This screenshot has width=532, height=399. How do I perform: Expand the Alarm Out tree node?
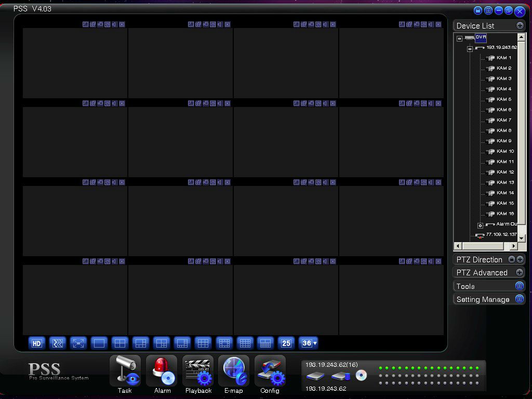click(x=480, y=225)
